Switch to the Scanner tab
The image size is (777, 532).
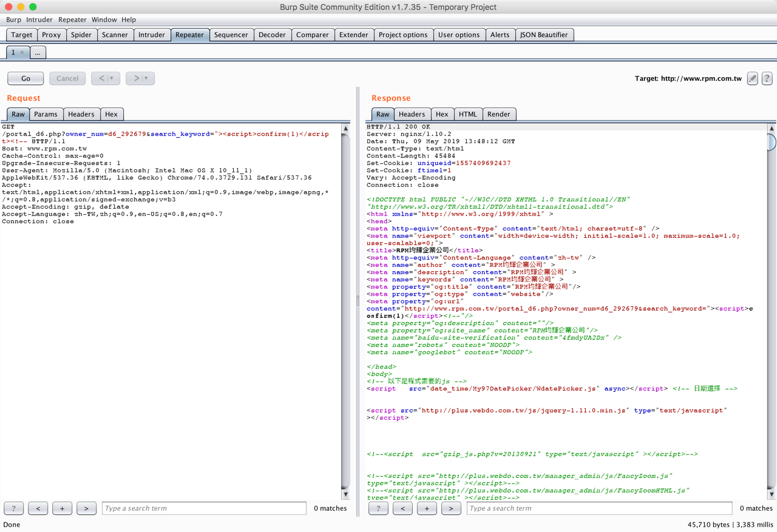tap(115, 35)
